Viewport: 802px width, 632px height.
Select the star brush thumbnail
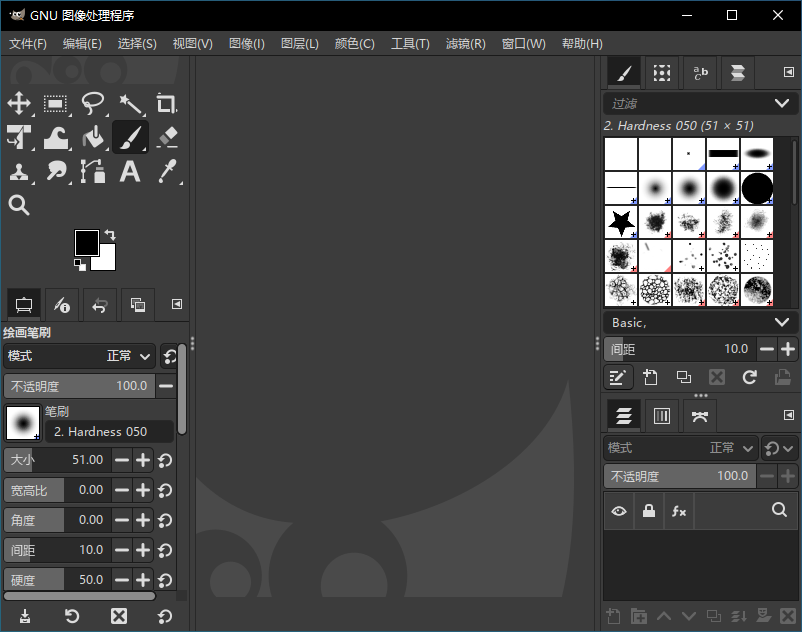620,221
